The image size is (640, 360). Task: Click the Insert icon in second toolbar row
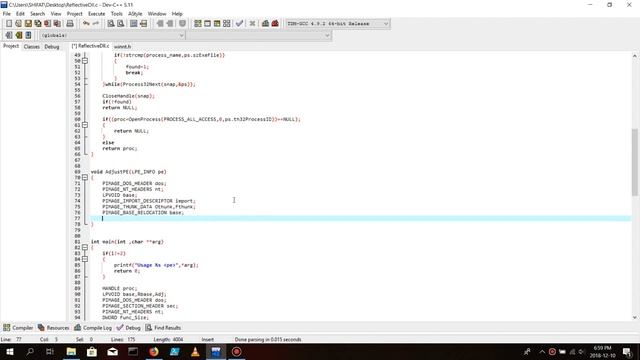9,36
